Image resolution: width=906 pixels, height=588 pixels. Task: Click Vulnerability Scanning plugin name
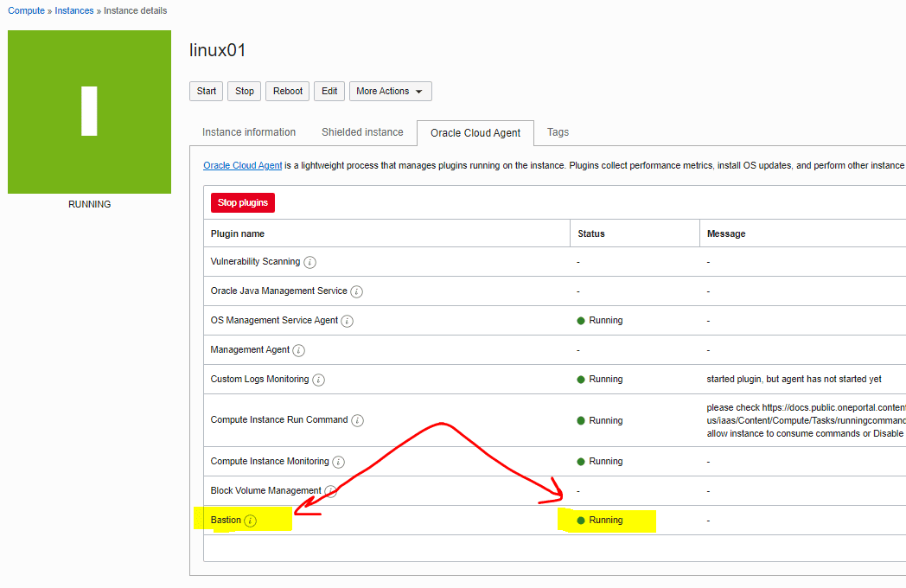255,261
